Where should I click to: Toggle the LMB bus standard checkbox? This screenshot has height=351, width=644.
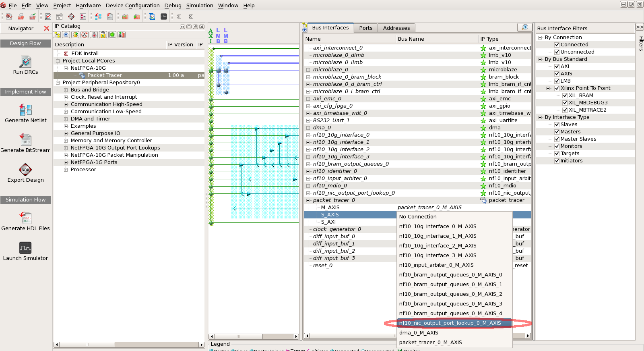tap(557, 81)
